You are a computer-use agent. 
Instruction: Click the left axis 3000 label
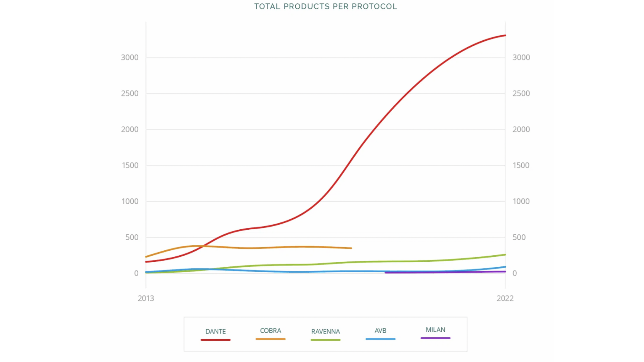coord(130,58)
